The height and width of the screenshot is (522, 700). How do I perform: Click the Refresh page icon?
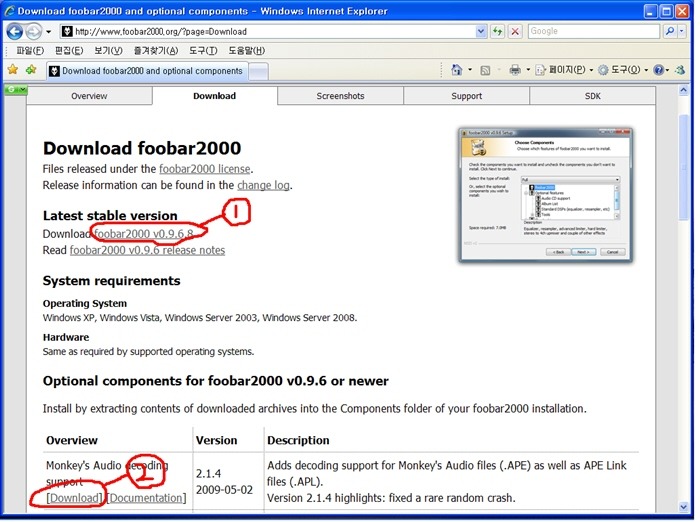pyautogui.click(x=497, y=31)
